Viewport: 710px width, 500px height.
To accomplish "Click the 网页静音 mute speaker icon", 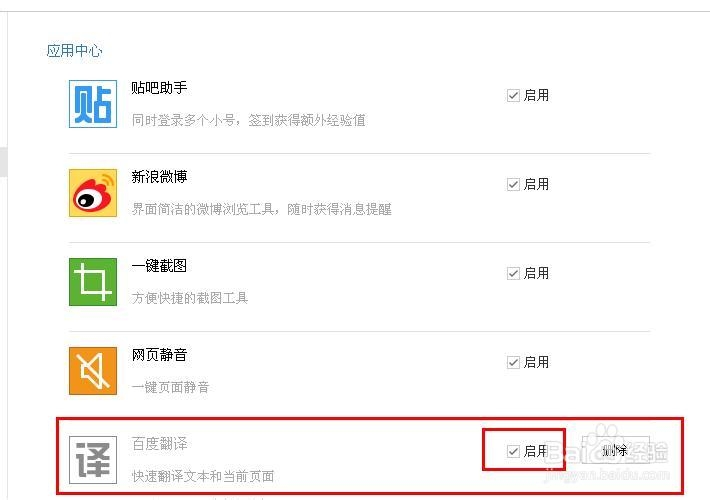I will 93,371.
